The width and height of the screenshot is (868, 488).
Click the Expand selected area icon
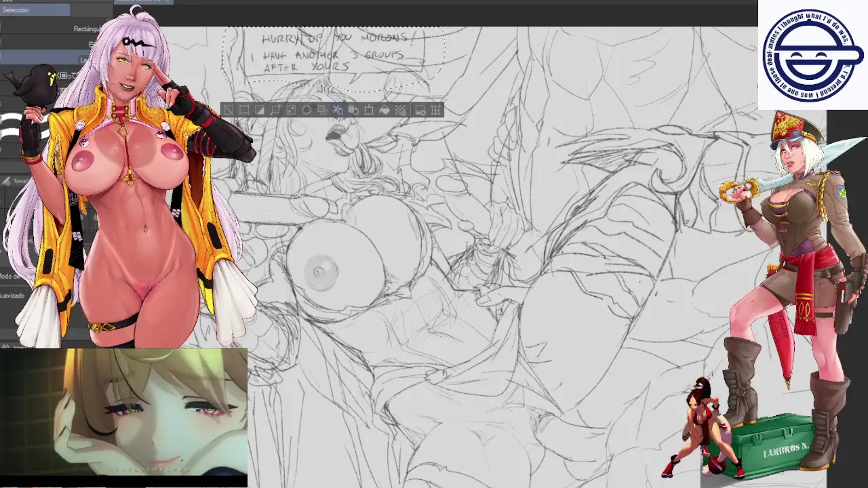(275, 110)
